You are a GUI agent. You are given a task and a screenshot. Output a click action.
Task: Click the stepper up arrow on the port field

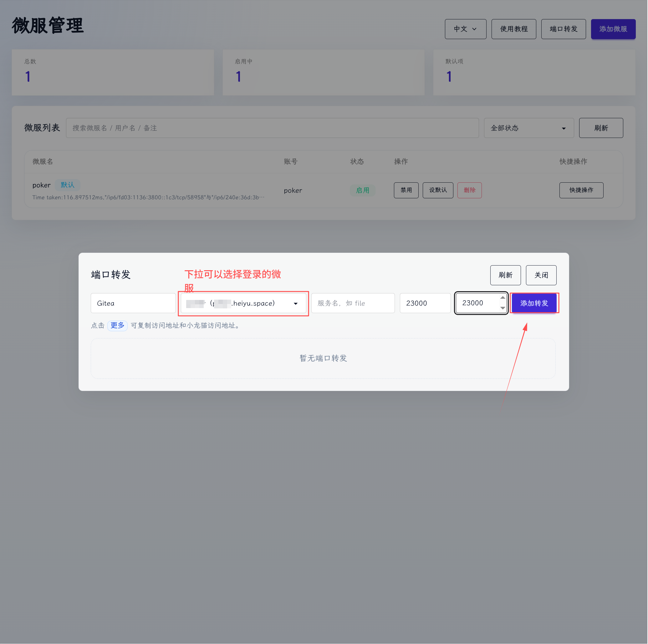pyautogui.click(x=503, y=298)
